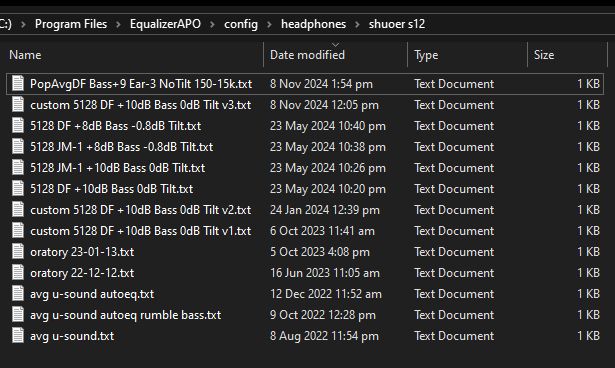Click the file icon for 5128 DF +10dB Bass 0dB Tilt.txt
This screenshot has height=368, width=615.
click(18, 188)
